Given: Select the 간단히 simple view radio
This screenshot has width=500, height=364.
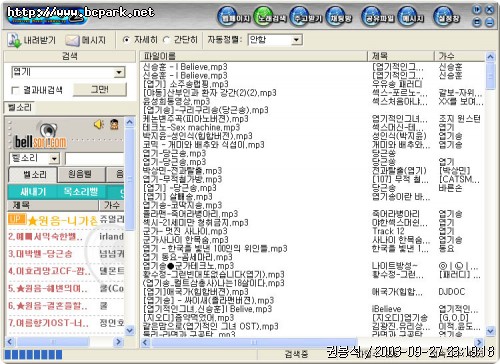Looking at the screenshot, I should tap(166, 40).
